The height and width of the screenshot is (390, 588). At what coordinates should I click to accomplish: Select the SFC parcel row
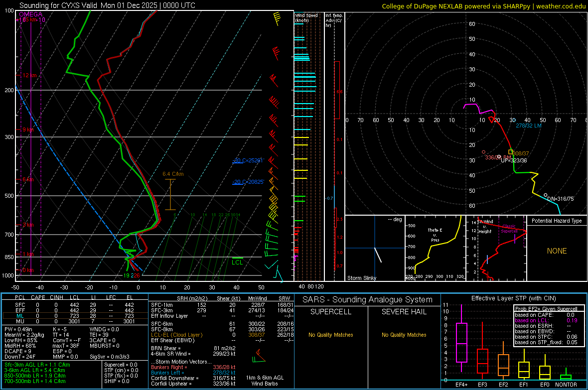click(75, 305)
